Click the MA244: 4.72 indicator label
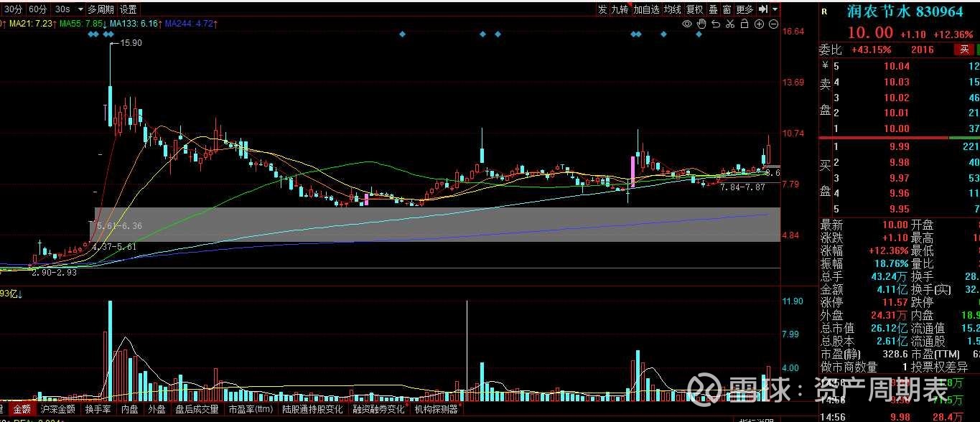The height and width of the screenshot is (422, 980). [189, 24]
